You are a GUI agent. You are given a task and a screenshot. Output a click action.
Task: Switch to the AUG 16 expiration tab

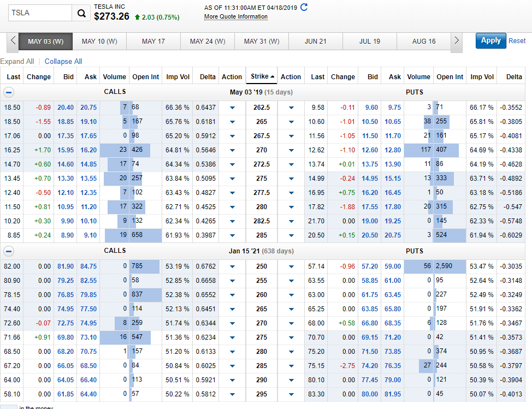(x=424, y=42)
